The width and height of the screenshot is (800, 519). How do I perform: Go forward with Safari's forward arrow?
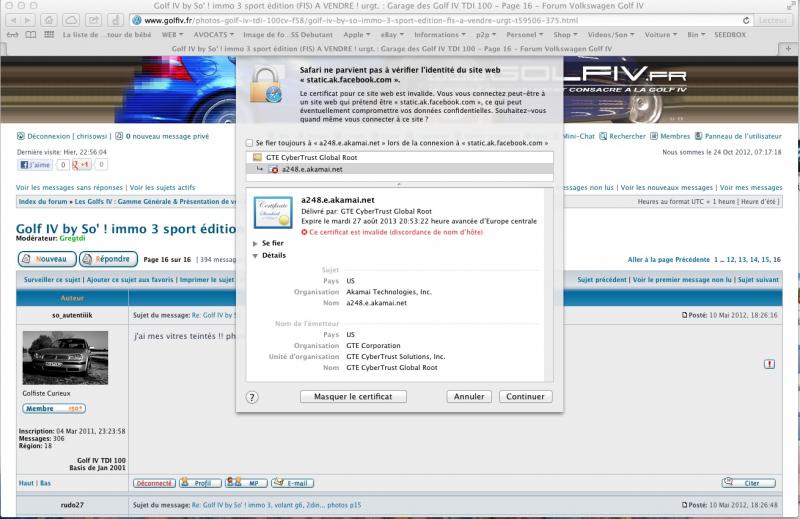click(28, 20)
